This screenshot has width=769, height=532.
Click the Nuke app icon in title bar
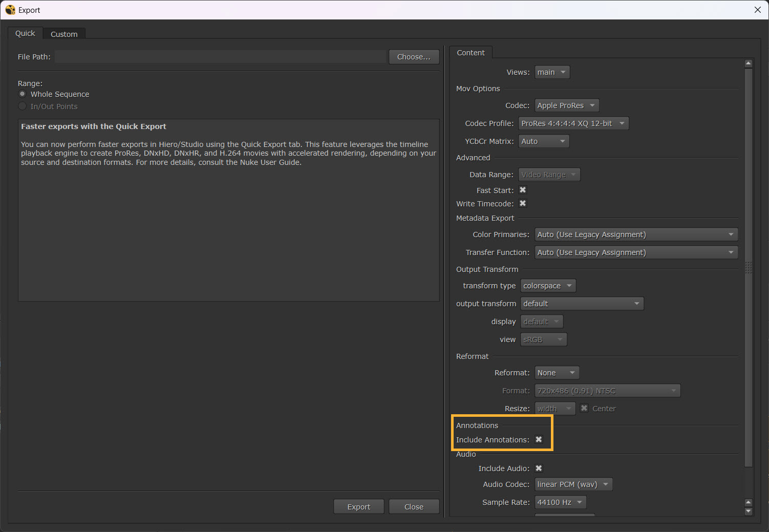point(10,10)
